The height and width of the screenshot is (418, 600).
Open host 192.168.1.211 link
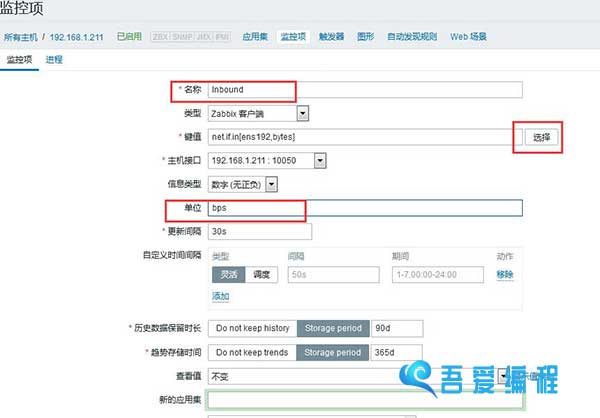point(77,37)
